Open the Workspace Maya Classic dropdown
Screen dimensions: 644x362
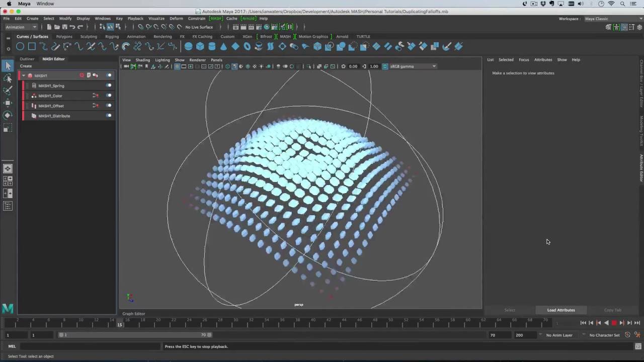(613, 19)
